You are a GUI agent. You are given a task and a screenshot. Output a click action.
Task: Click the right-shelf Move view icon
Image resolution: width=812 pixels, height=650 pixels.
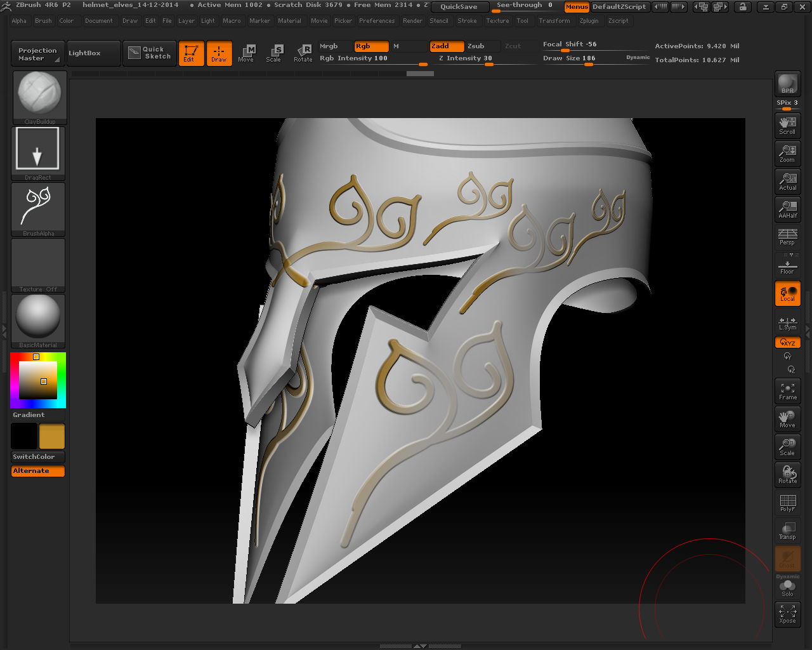tap(787, 419)
